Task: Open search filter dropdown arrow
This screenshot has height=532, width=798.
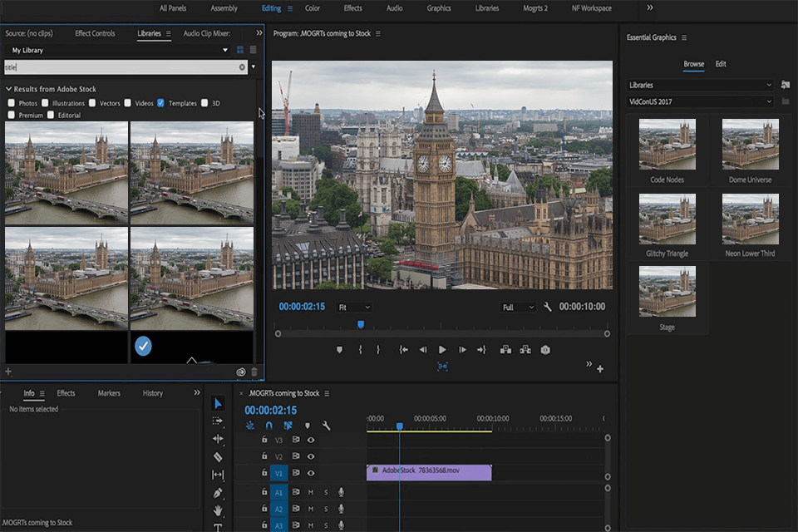Action: [x=254, y=67]
